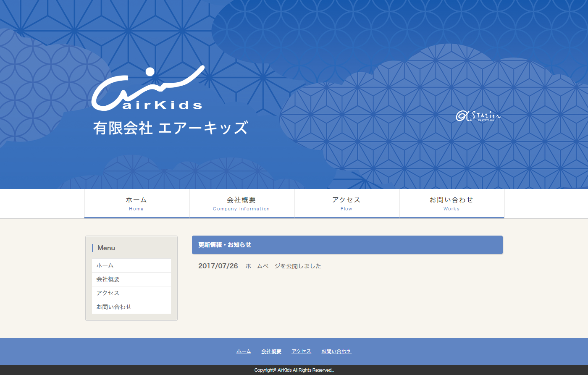
Task: Open the お問い合わせ tab in the navigation bar
Action: [x=451, y=204]
